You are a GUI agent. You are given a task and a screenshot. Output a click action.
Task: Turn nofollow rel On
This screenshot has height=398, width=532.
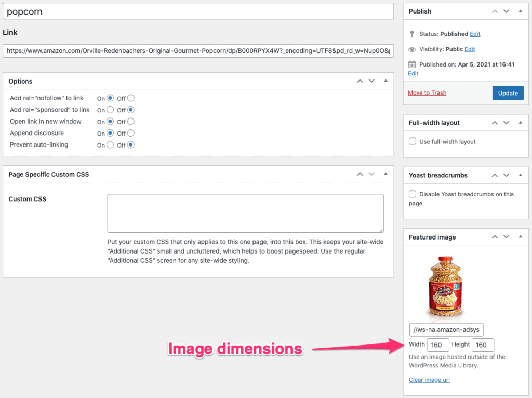110,98
